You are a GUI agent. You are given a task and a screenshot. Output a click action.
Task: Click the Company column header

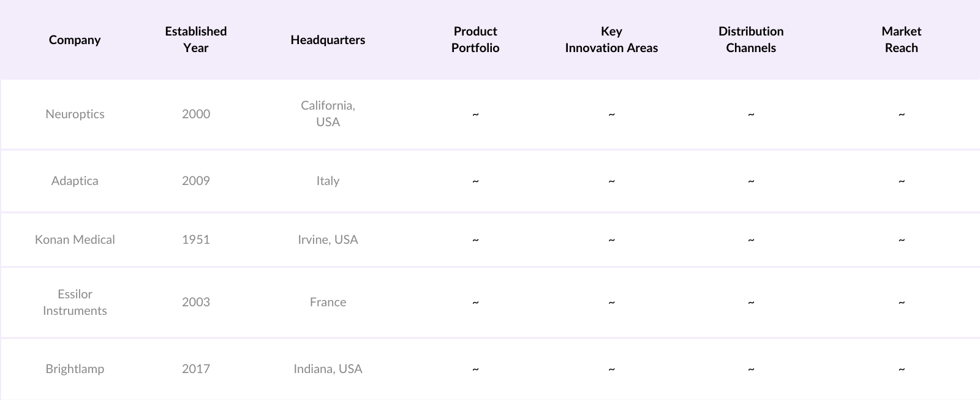click(x=75, y=40)
